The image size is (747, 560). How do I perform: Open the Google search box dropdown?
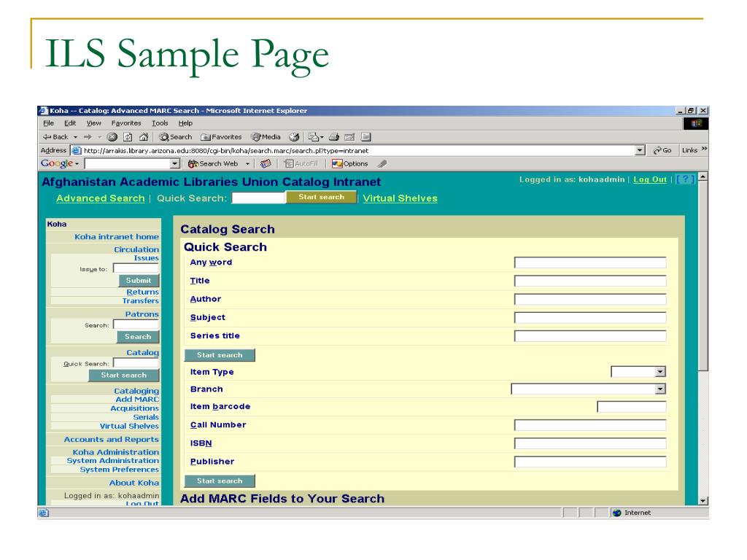pyautogui.click(x=175, y=164)
